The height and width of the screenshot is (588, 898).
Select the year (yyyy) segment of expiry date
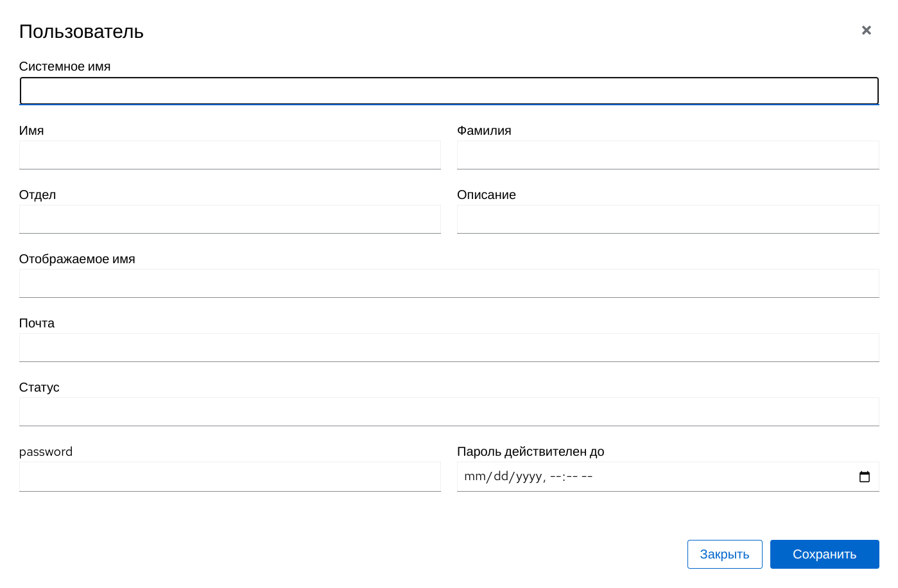530,477
